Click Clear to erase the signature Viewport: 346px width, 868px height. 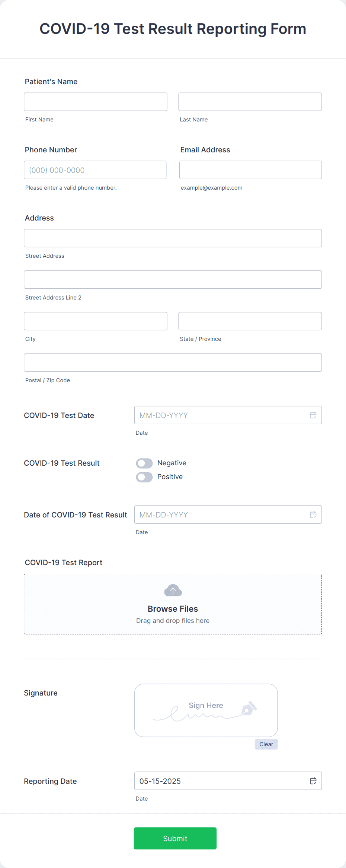coord(266,744)
